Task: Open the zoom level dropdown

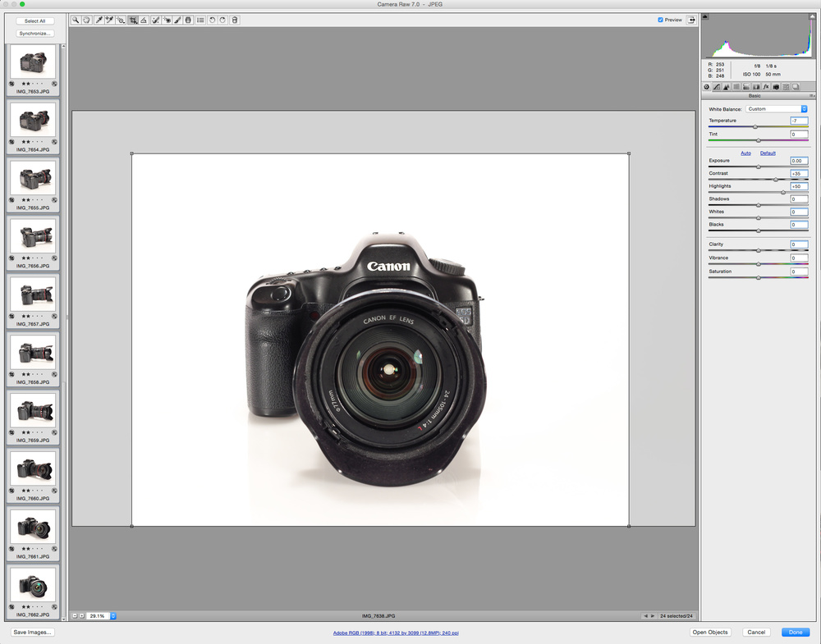Action: tap(113, 615)
